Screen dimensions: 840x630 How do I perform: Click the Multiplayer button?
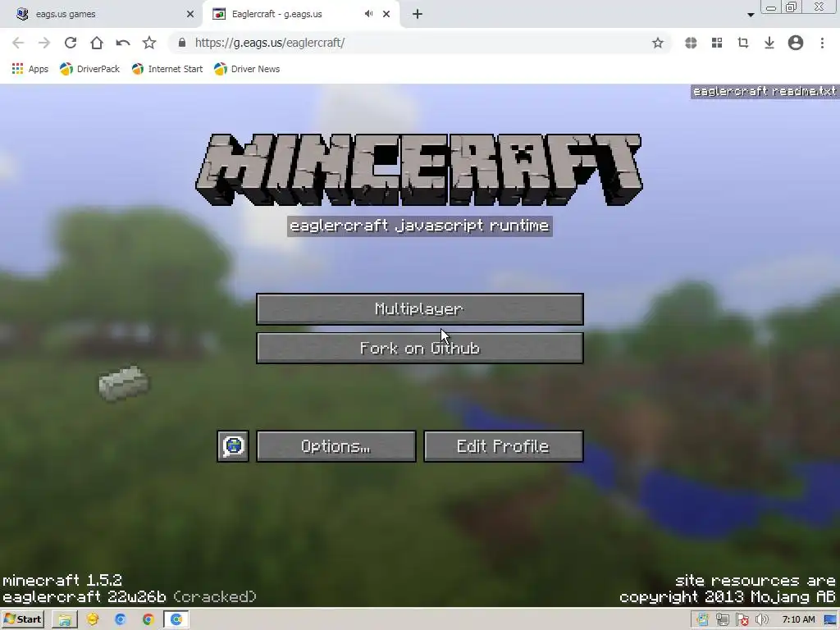tap(419, 309)
